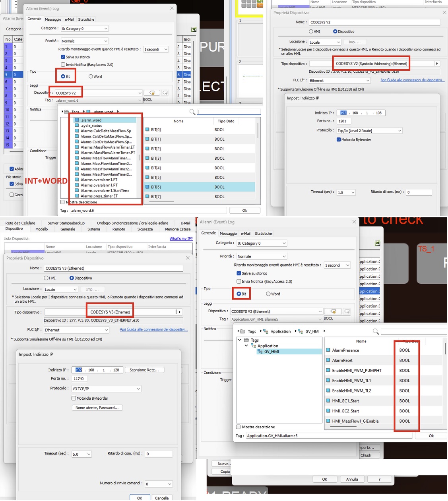Click the What's my IP? link
The width and height of the screenshot is (448, 501).
click(181, 239)
